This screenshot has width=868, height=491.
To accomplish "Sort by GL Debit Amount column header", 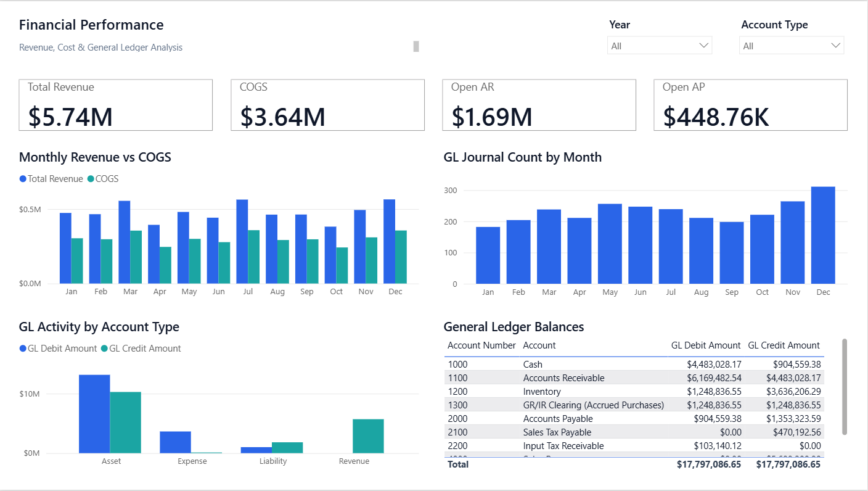I will (706, 345).
